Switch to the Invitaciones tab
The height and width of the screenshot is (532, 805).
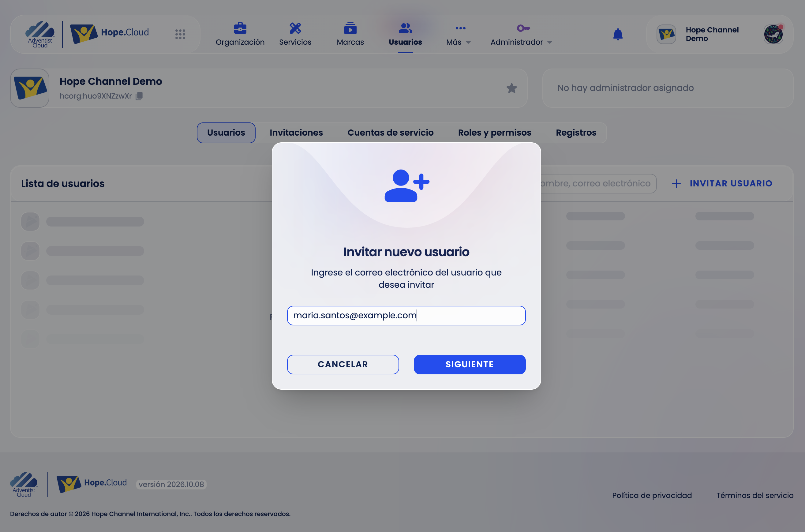[296, 133]
